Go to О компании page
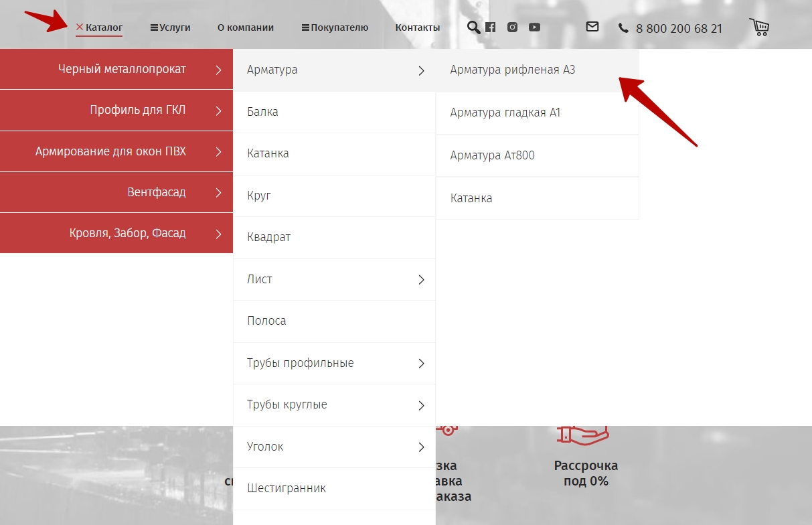 [246, 27]
